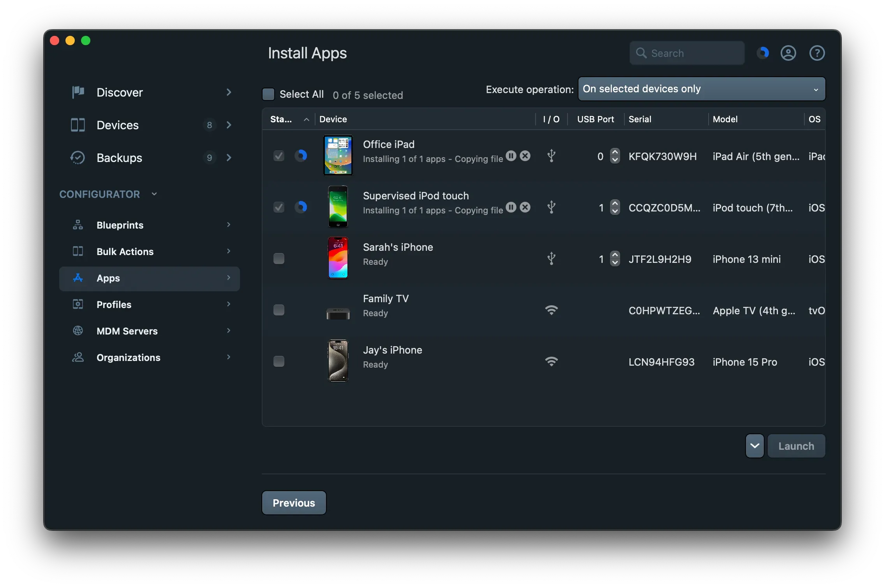
Task: Click the user account icon
Action: coord(788,53)
